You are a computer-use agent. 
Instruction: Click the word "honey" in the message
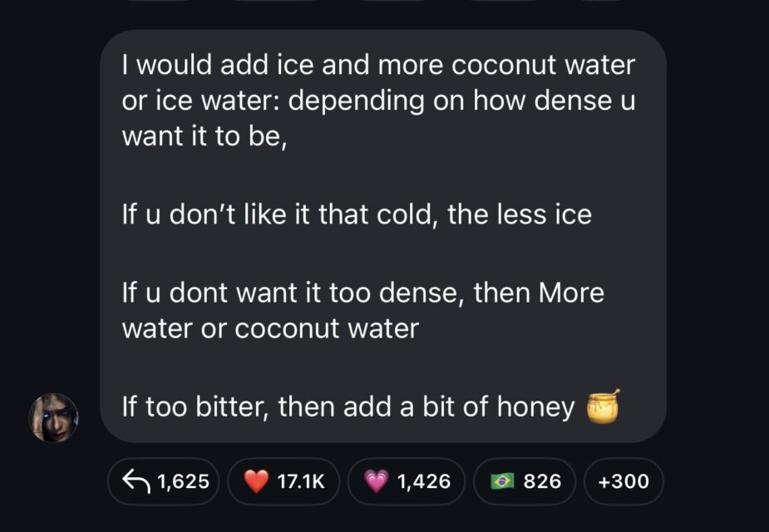click(535, 407)
